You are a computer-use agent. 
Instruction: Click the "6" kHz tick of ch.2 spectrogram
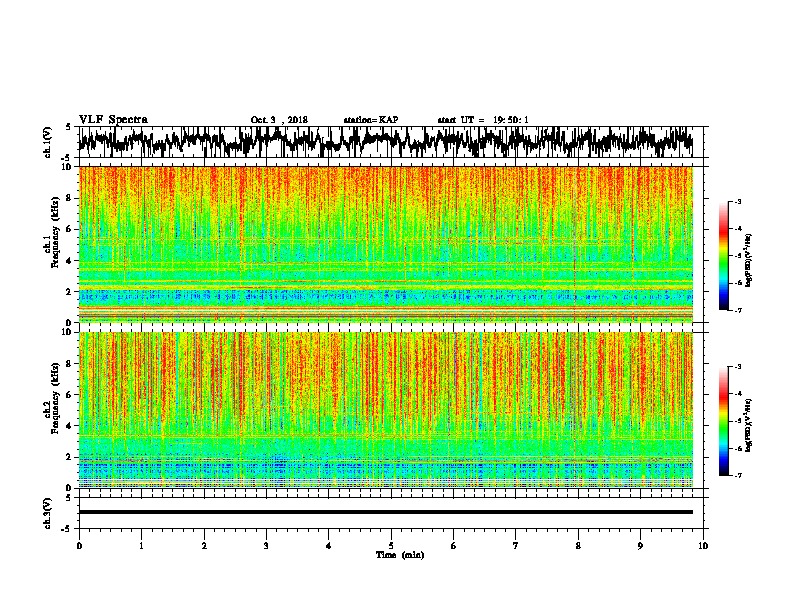(71, 395)
